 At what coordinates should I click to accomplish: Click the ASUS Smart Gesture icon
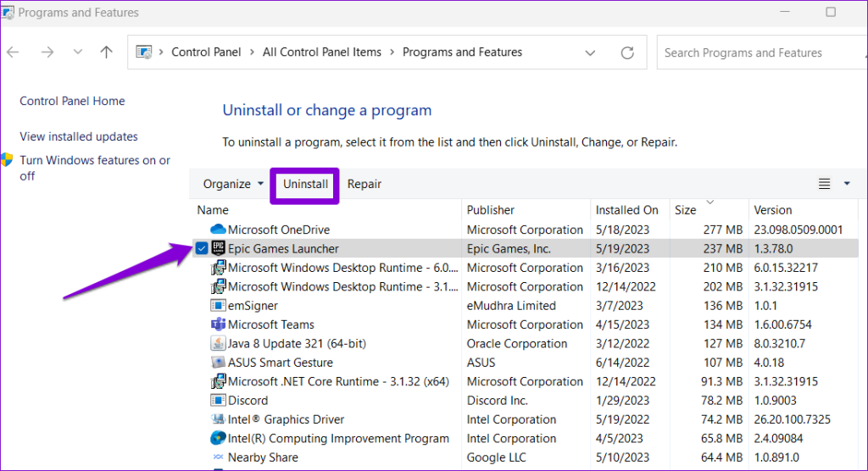pyautogui.click(x=218, y=363)
